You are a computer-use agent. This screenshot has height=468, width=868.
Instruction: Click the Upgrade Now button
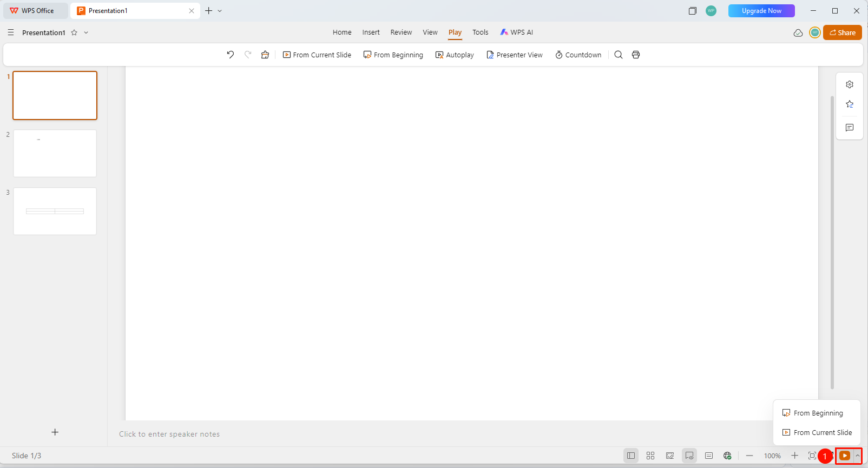pyautogui.click(x=761, y=11)
